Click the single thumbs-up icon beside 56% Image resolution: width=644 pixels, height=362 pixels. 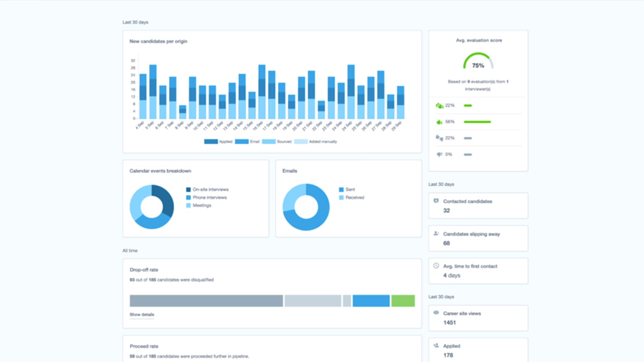point(439,122)
